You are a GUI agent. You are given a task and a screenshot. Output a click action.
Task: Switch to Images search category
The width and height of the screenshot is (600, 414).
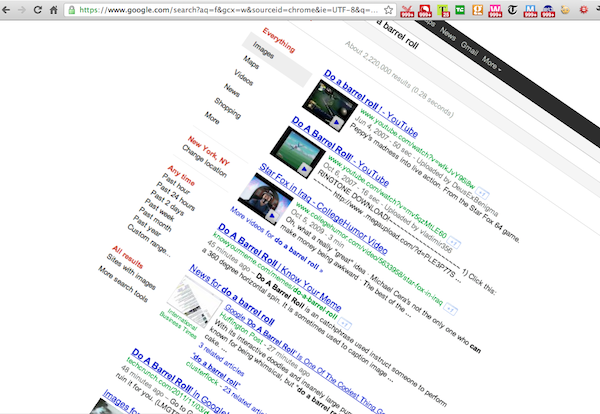pos(264,50)
